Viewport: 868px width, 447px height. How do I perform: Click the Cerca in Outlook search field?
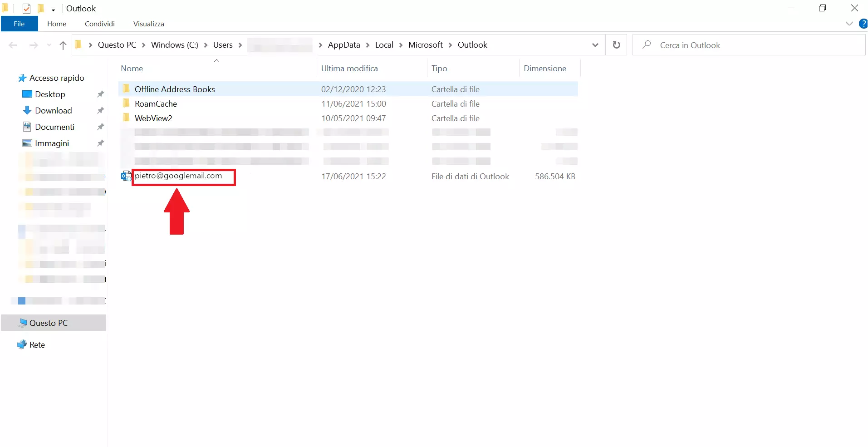[749, 45]
